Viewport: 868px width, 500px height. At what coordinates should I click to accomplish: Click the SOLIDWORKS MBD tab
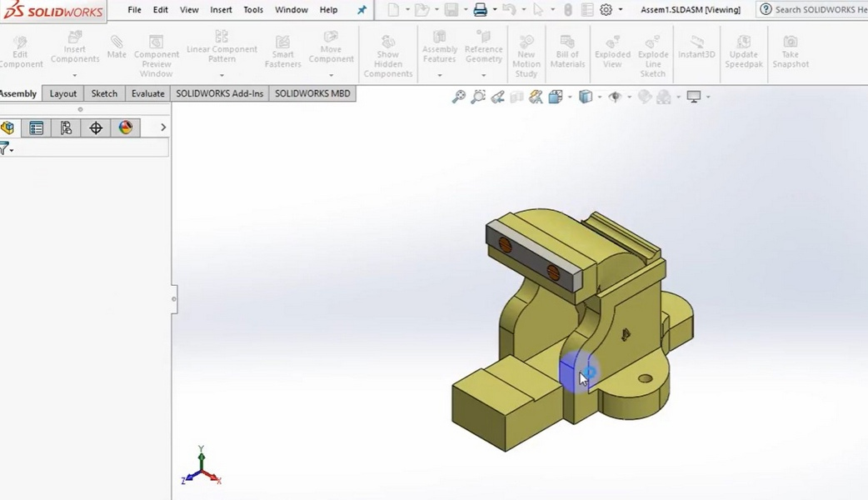312,93
